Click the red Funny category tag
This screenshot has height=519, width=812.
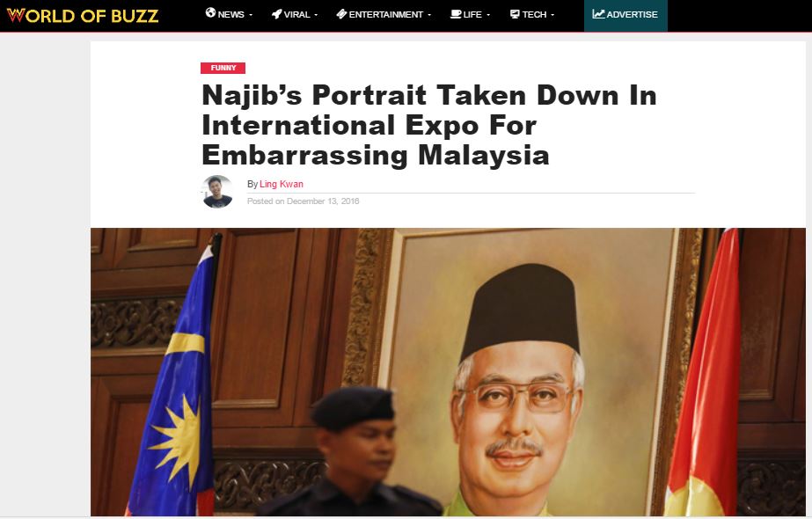point(223,68)
